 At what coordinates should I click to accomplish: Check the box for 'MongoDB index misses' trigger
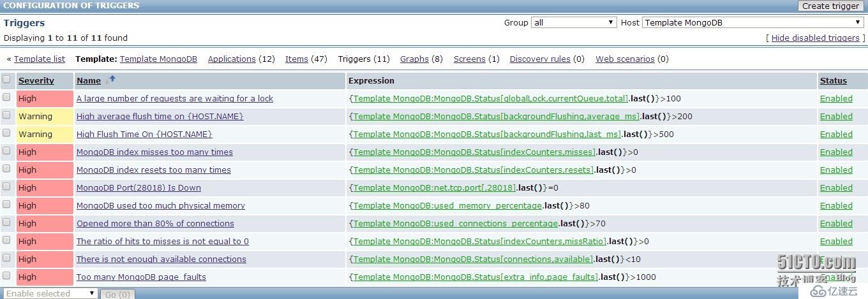(x=6, y=151)
